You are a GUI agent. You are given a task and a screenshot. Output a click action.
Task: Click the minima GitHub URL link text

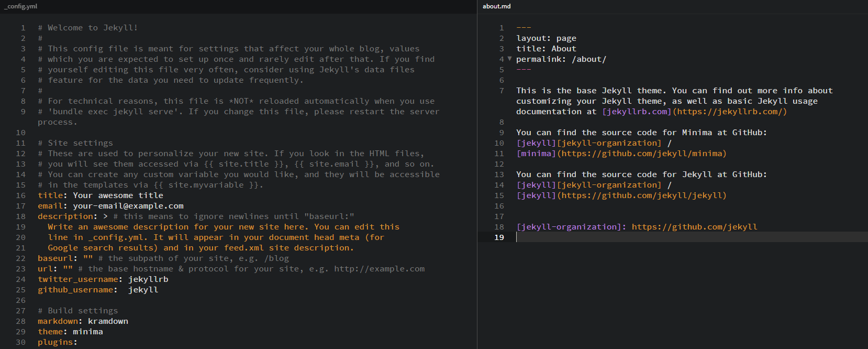coord(642,154)
